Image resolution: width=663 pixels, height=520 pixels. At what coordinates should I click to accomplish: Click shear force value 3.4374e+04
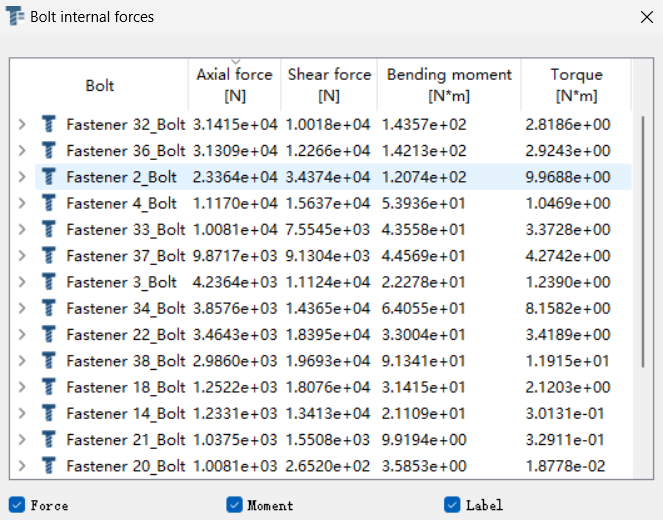(328, 177)
